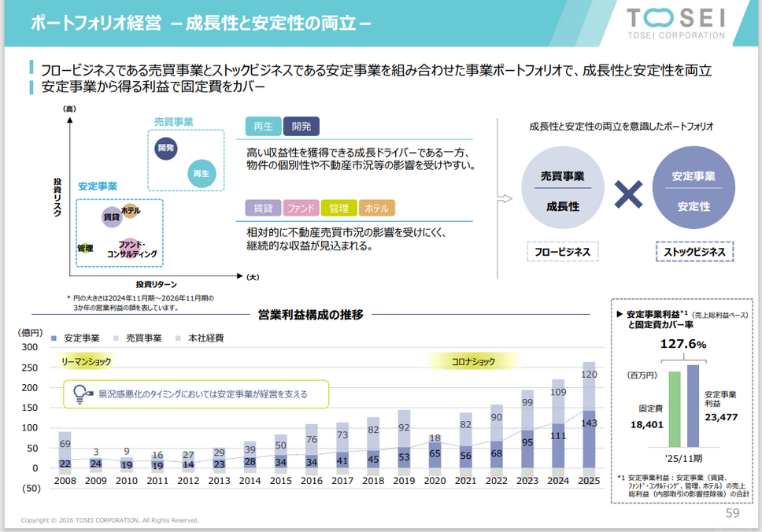Screen dimensions: 762x532
Task: Select the pink ファンド tag
Action: 301,209
